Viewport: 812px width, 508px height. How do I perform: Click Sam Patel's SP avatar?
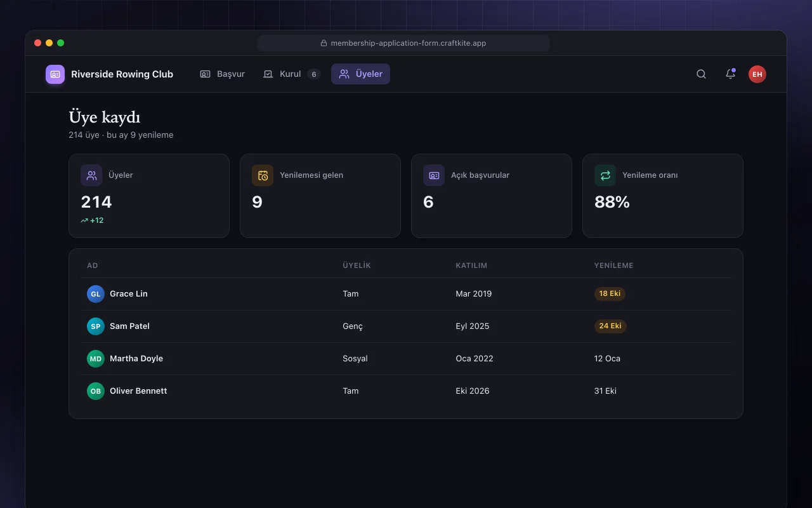pos(96,326)
